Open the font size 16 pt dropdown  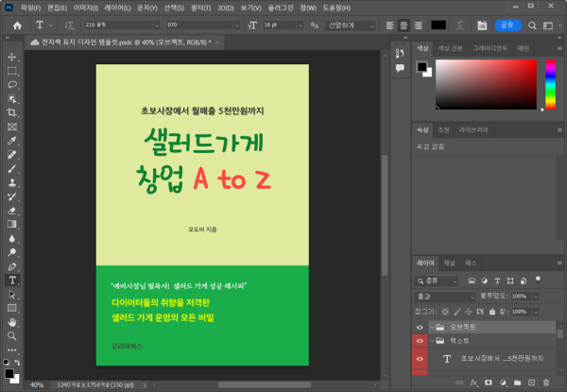tap(300, 26)
